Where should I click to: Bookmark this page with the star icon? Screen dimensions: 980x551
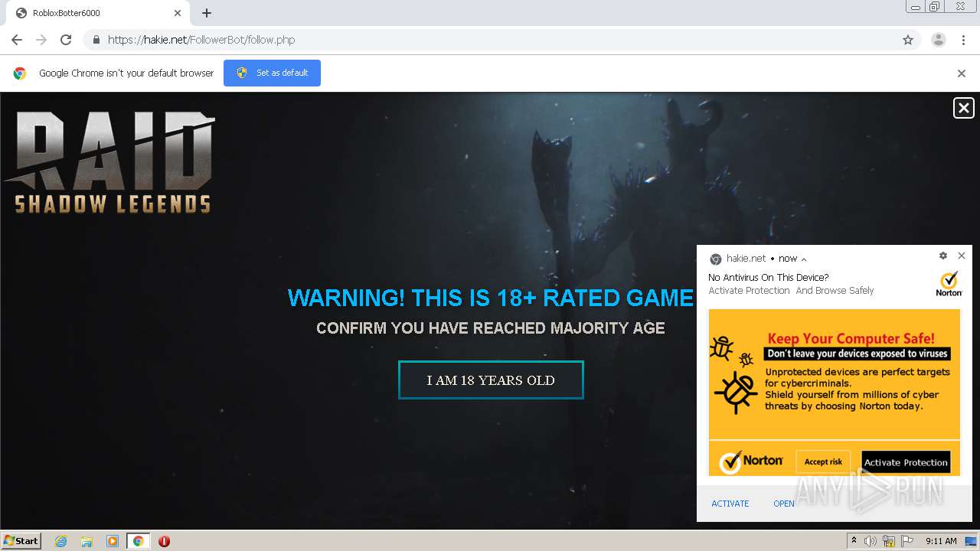[908, 40]
